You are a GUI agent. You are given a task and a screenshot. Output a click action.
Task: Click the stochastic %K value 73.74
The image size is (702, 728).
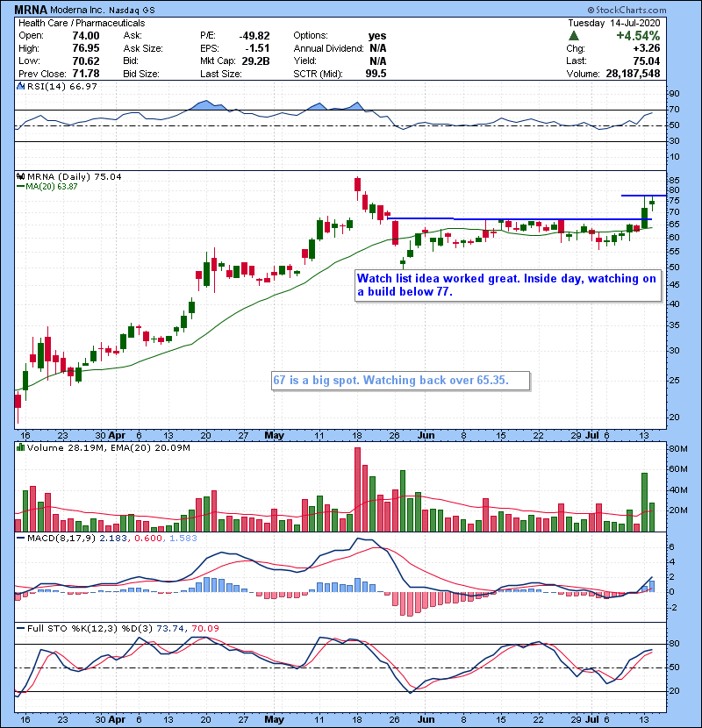[x=170, y=628]
